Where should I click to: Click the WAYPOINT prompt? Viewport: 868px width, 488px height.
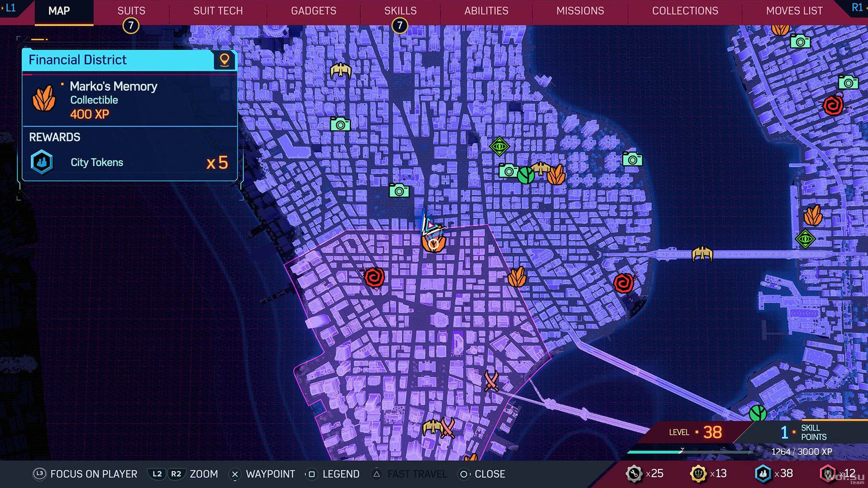262,474
